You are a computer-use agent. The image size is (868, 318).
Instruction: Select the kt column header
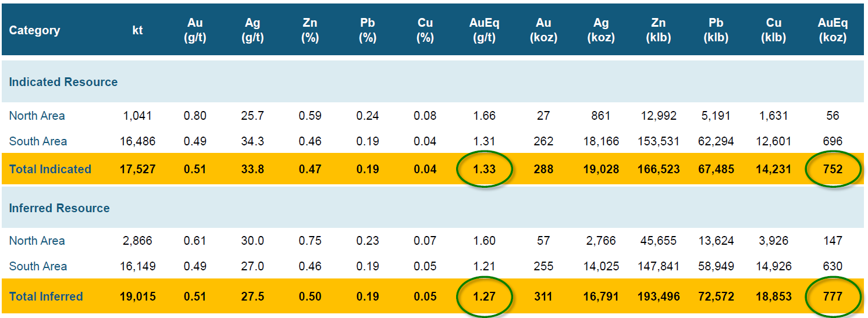(x=137, y=30)
